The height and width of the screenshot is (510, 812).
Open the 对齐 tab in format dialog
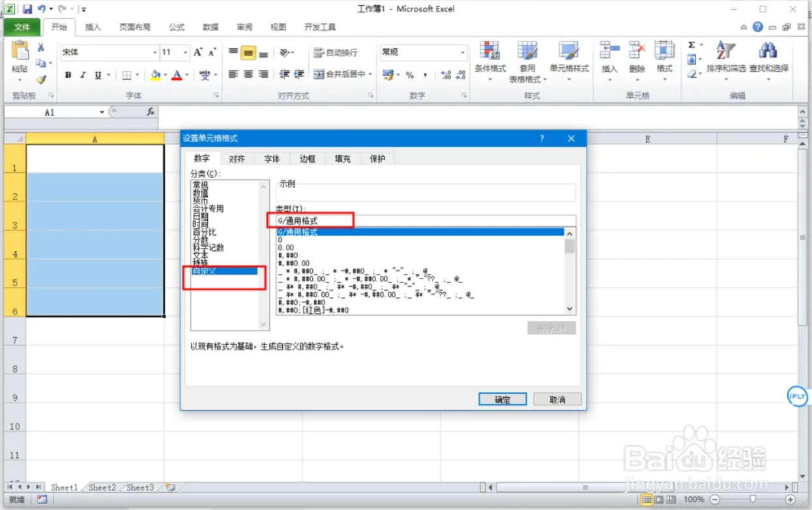(x=237, y=158)
